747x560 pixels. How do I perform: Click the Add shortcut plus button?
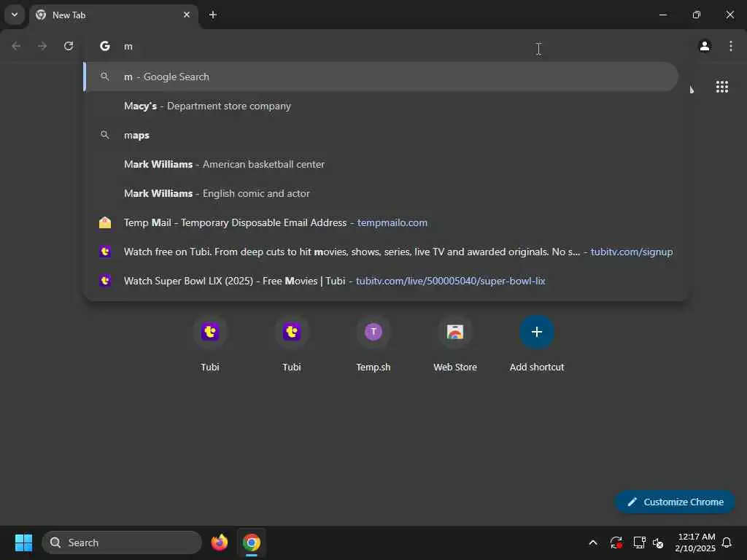pyautogui.click(x=537, y=332)
